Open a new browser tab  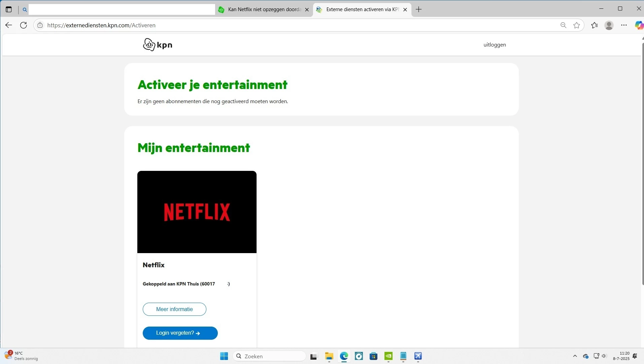pos(419,9)
